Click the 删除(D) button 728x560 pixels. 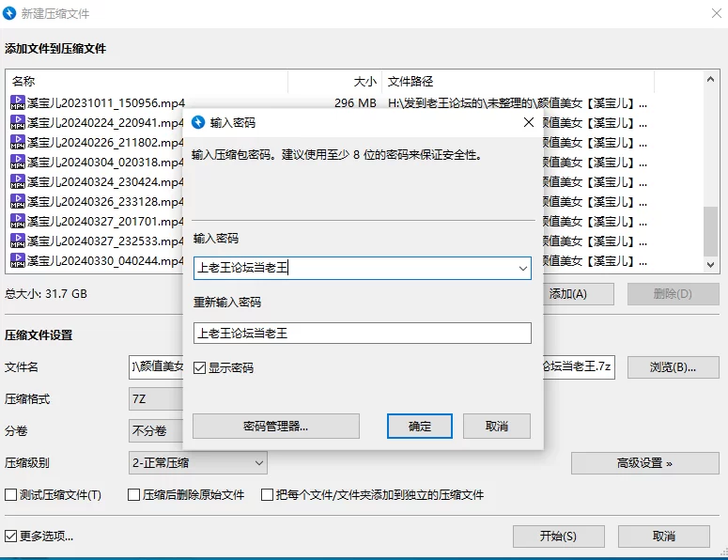click(x=674, y=294)
